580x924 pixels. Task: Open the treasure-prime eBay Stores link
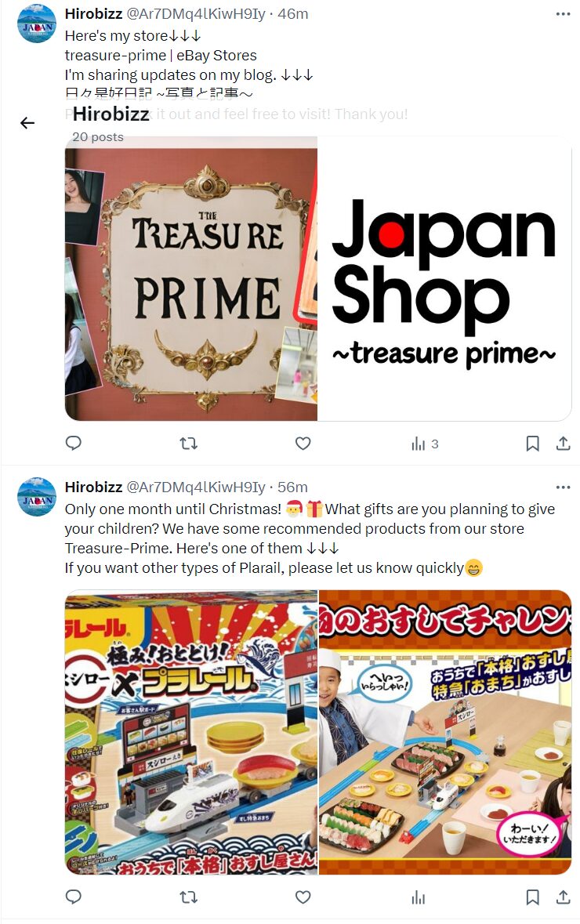pyautogui.click(x=161, y=56)
